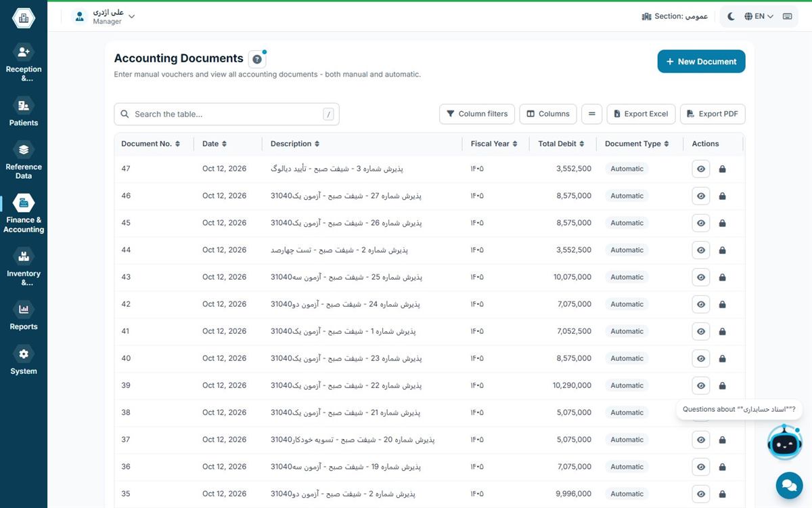Sort by Document No. column

coord(150,144)
